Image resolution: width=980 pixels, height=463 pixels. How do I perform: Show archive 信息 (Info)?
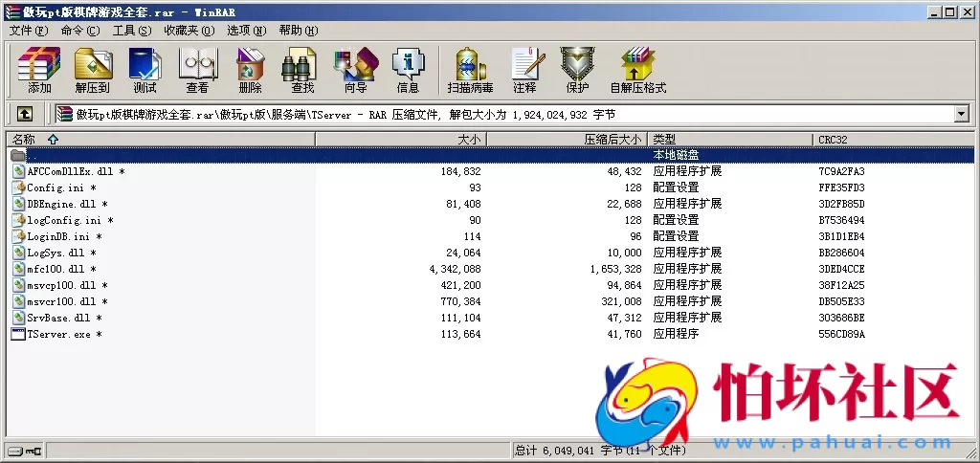[408, 69]
